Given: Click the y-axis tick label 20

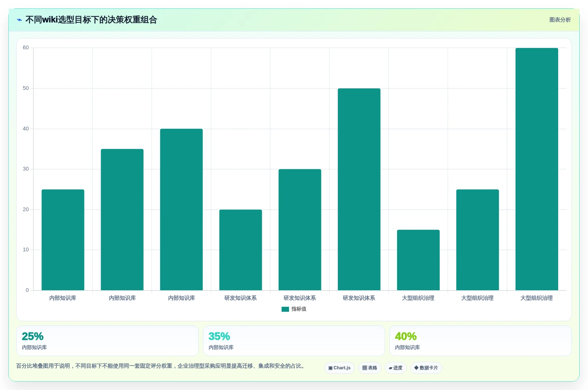Looking at the screenshot, I should (x=26, y=209).
